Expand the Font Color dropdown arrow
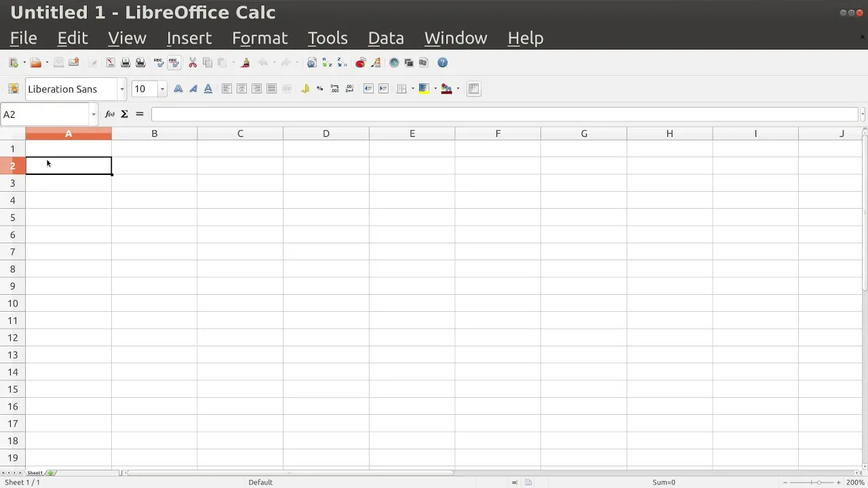Viewport: 868px width, 488px height. coord(458,89)
